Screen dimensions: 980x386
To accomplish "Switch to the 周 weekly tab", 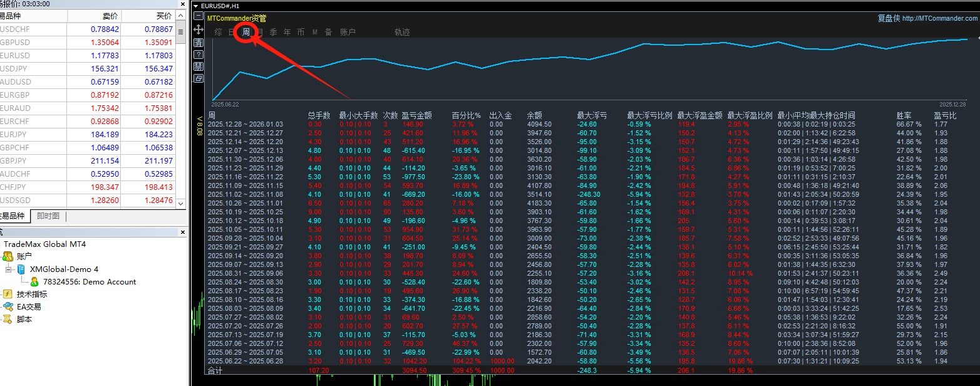I will pos(246,32).
